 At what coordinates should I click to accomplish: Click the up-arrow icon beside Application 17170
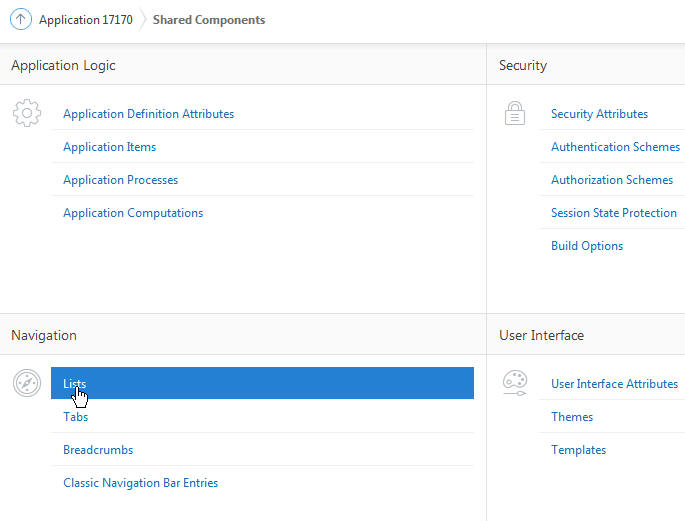(x=21, y=19)
